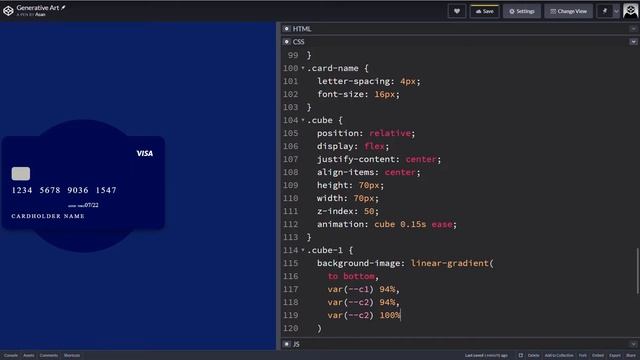Click the Embed button
The height and width of the screenshot is (360, 640).
[x=598, y=356]
